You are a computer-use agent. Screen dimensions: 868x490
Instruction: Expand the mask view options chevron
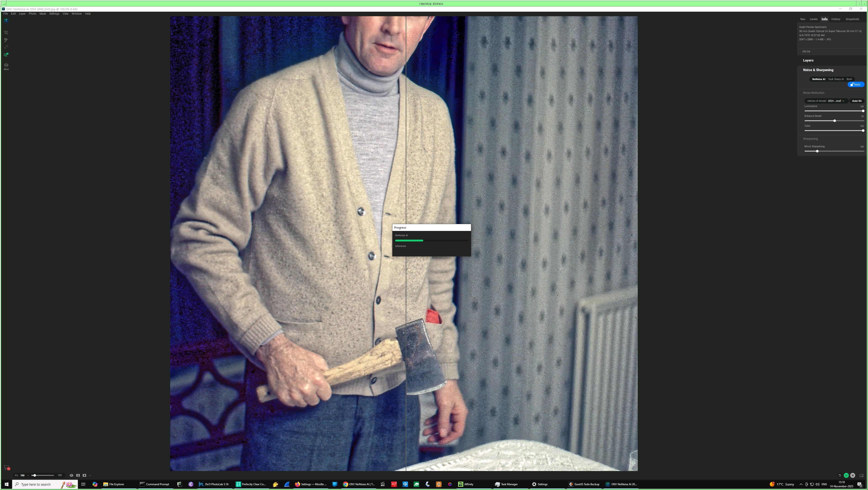tap(90, 476)
